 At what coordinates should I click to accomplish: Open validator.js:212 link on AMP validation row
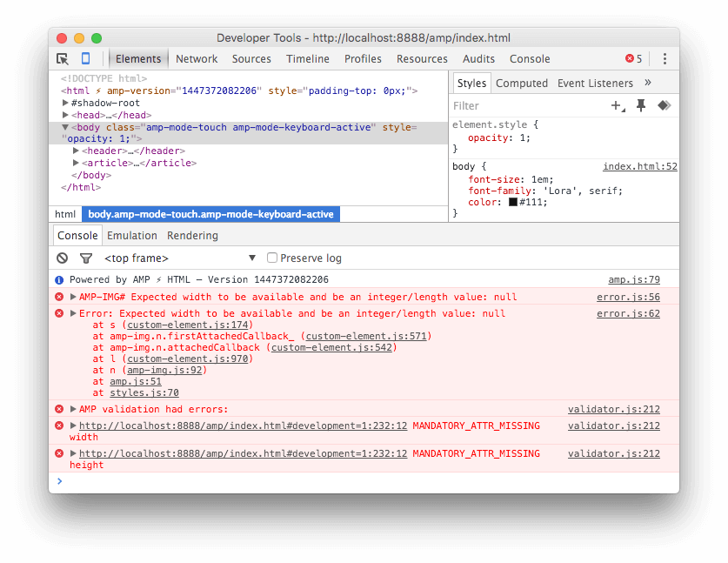coord(614,409)
